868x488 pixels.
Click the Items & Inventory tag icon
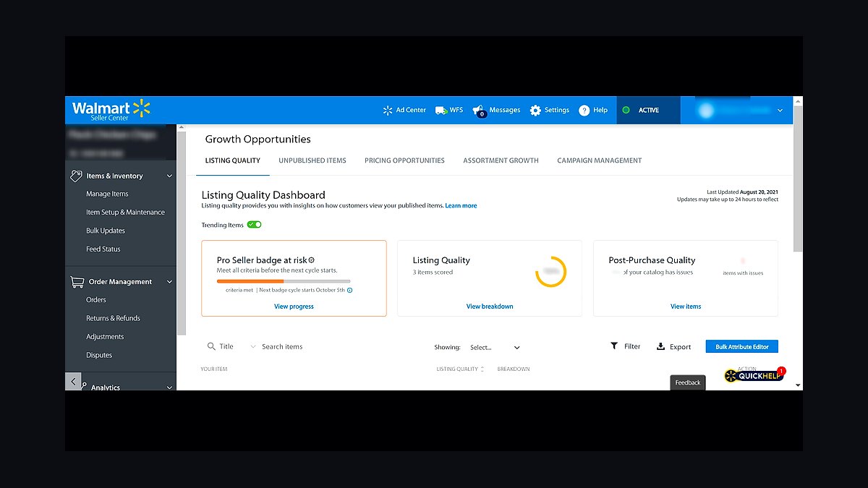coord(75,176)
